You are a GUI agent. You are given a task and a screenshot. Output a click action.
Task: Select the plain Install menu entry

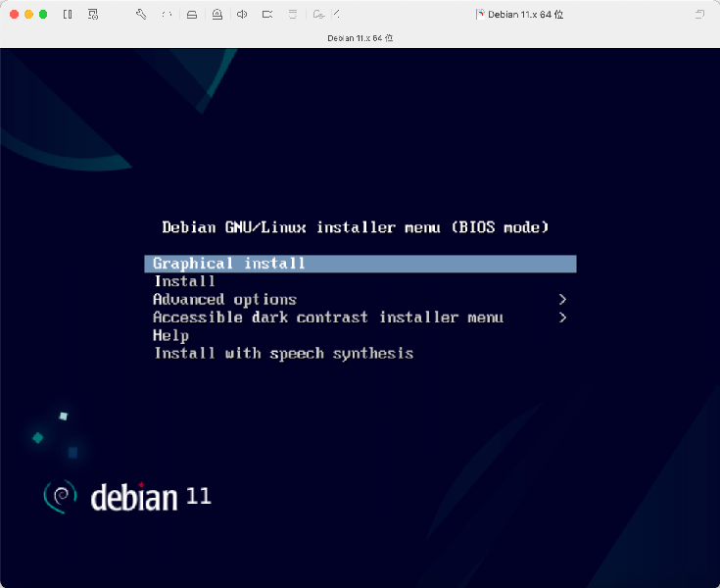click(360, 281)
